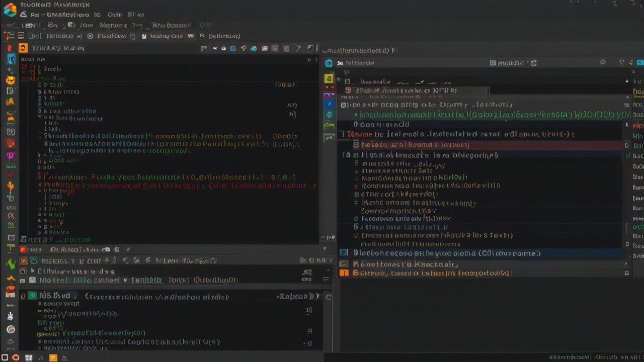Image resolution: width=644 pixels, height=362 pixels.
Task: Open the dropdown arrow before 'Tenk' in bottom panel
Action: (x=125, y=280)
